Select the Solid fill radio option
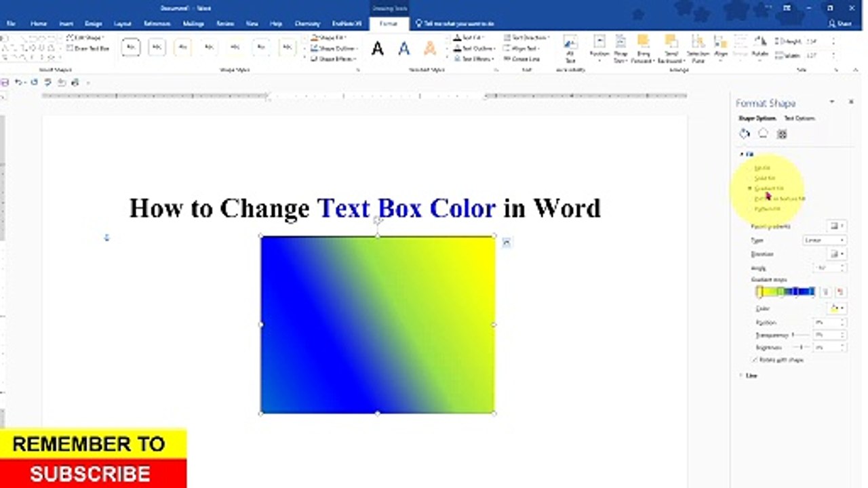Image resolution: width=868 pixels, height=488 pixels. tap(762, 178)
